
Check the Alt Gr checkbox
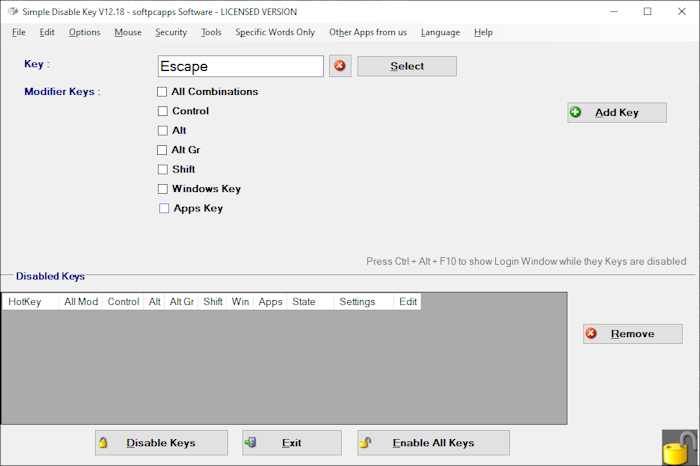162,150
